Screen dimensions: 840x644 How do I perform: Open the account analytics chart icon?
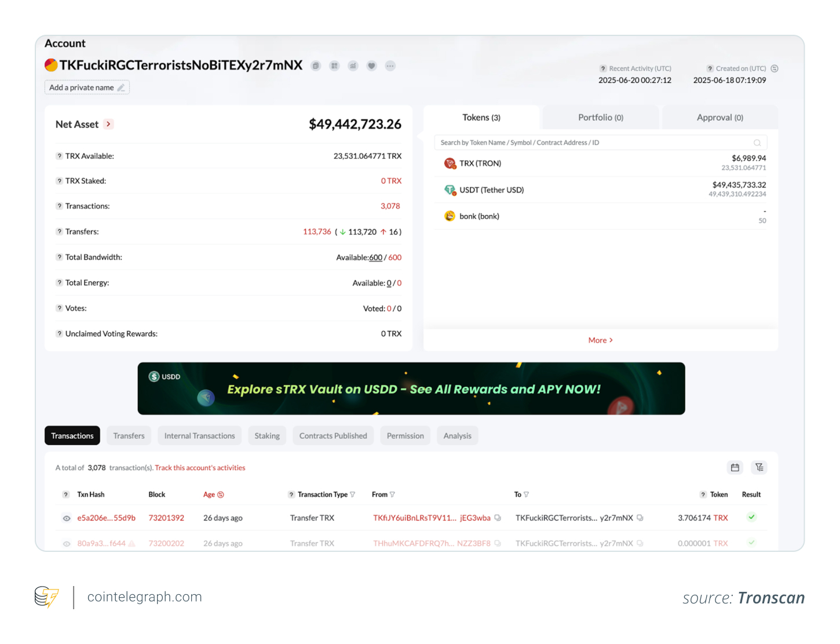pyautogui.click(x=353, y=66)
